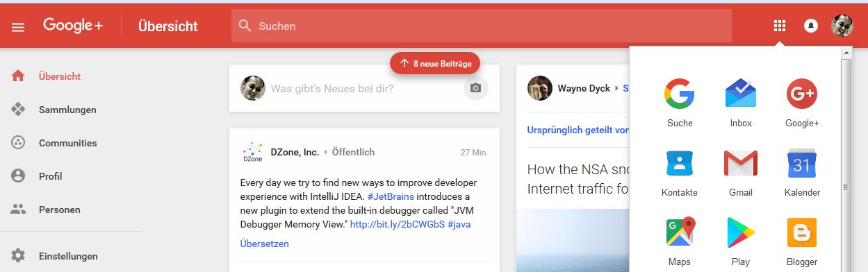Open the http://bit.ly/2bCWGbS link

pyautogui.click(x=397, y=224)
